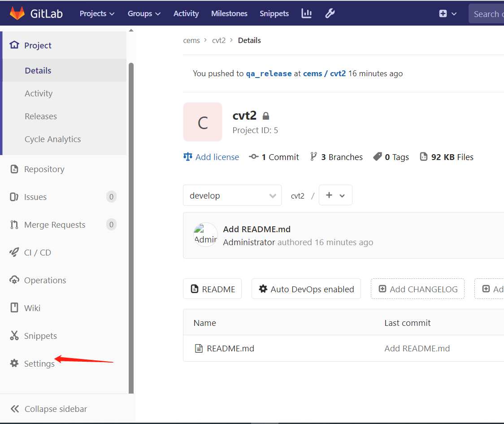Image resolution: width=504 pixels, height=424 pixels.
Task: Click Collapse sidebar text
Action: point(56,409)
